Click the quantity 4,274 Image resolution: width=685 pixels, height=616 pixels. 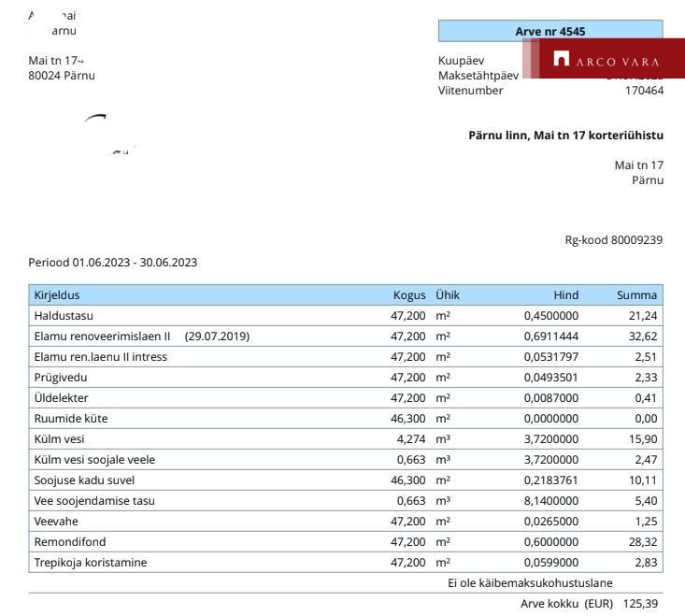pyautogui.click(x=411, y=438)
